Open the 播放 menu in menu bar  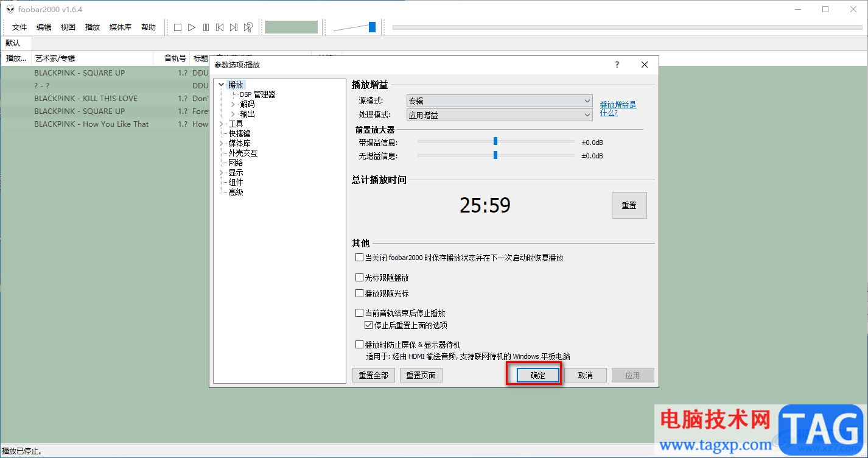pos(93,27)
